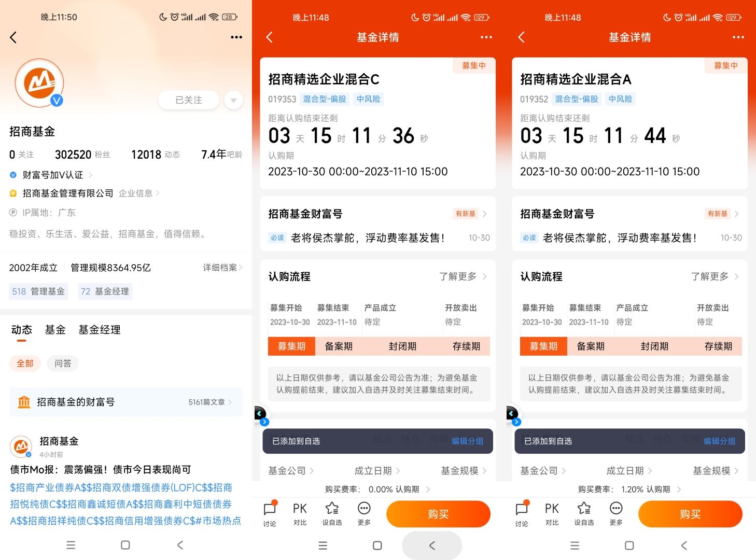This screenshot has height=560, width=756.
Task: Open 基金公司 in 混合C page
Action: point(291,471)
